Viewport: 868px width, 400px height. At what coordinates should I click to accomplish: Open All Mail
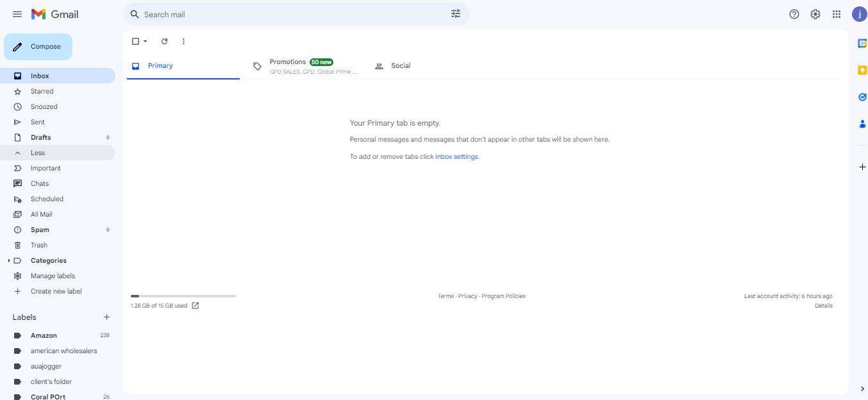click(58, 214)
